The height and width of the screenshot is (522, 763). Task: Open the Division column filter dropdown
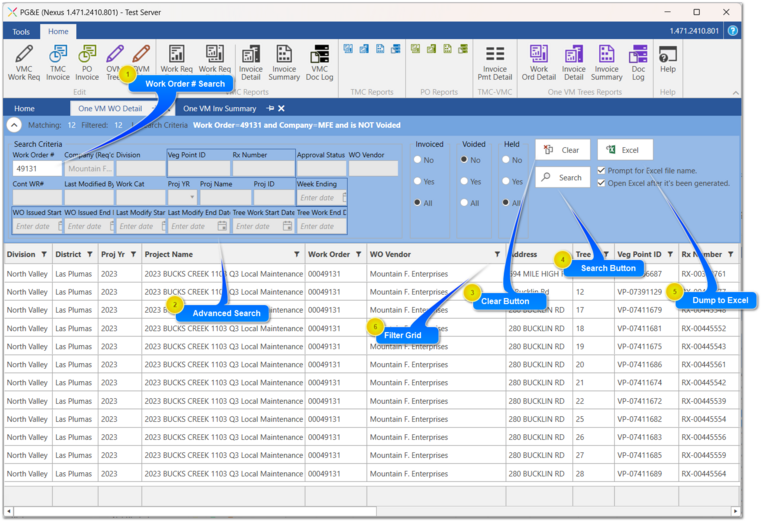(x=45, y=254)
